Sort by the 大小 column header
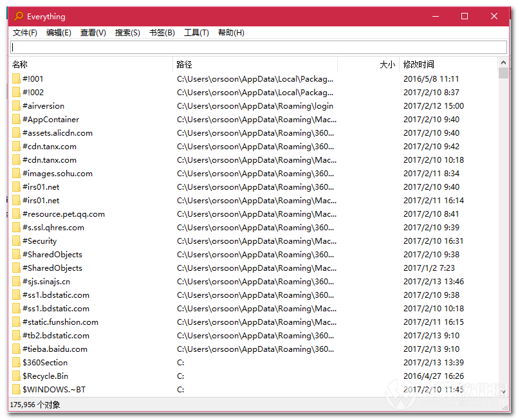This screenshot has height=420, width=518. click(x=368, y=64)
